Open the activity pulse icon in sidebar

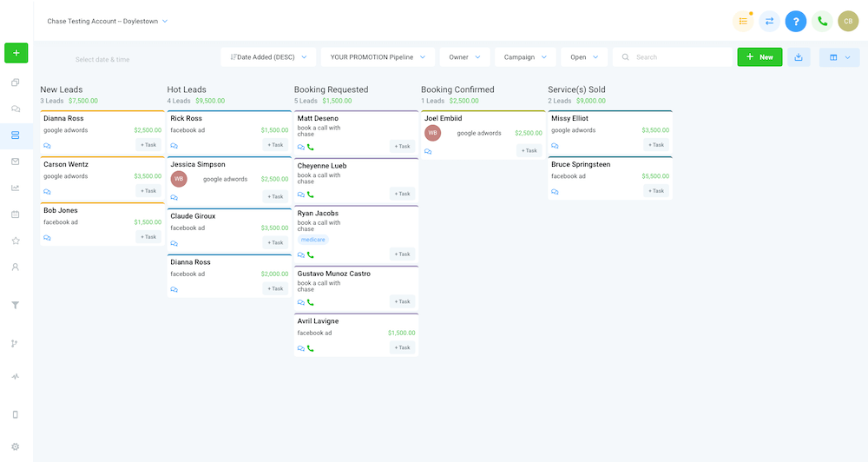point(16,377)
